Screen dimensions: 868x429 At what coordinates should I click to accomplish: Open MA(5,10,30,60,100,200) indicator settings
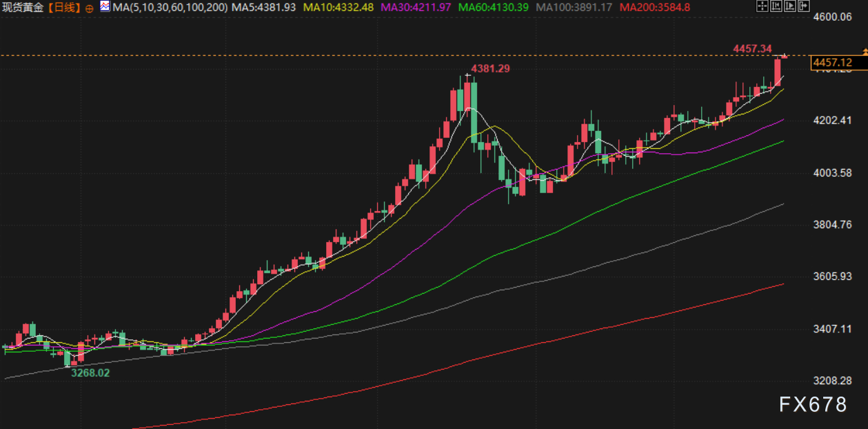[170, 8]
